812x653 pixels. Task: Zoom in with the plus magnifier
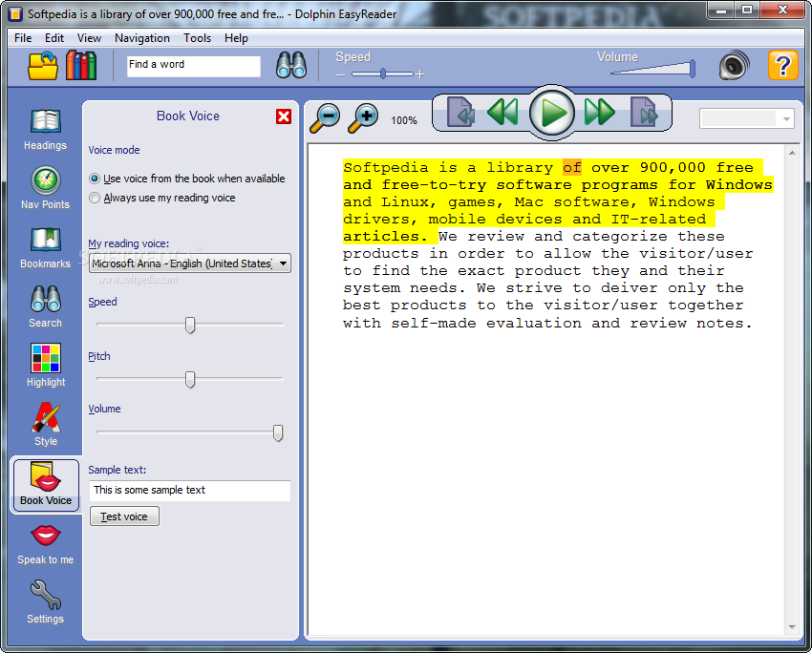(363, 118)
